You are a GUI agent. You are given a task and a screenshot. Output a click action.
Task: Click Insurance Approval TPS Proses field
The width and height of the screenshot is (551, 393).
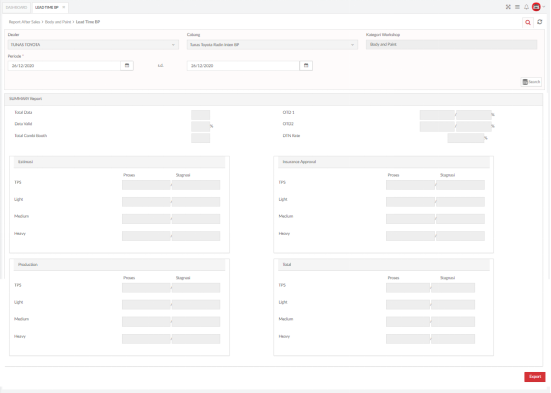(410, 185)
